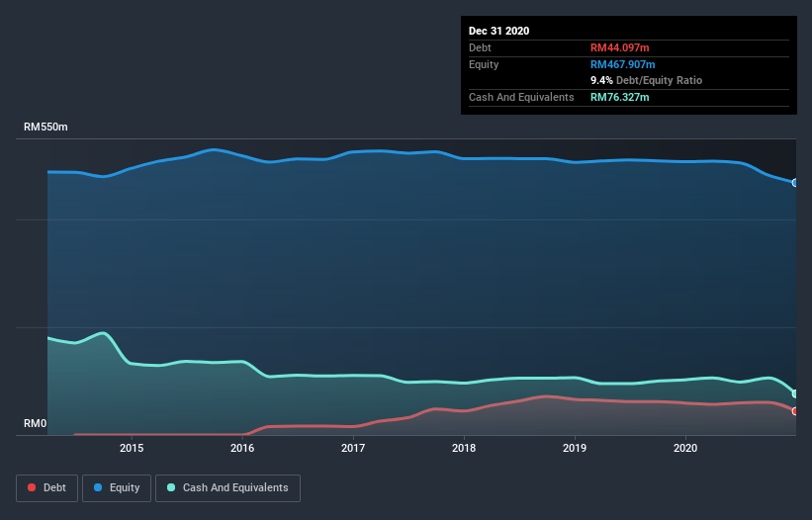Click the red Debt legend dot

pos(32,487)
